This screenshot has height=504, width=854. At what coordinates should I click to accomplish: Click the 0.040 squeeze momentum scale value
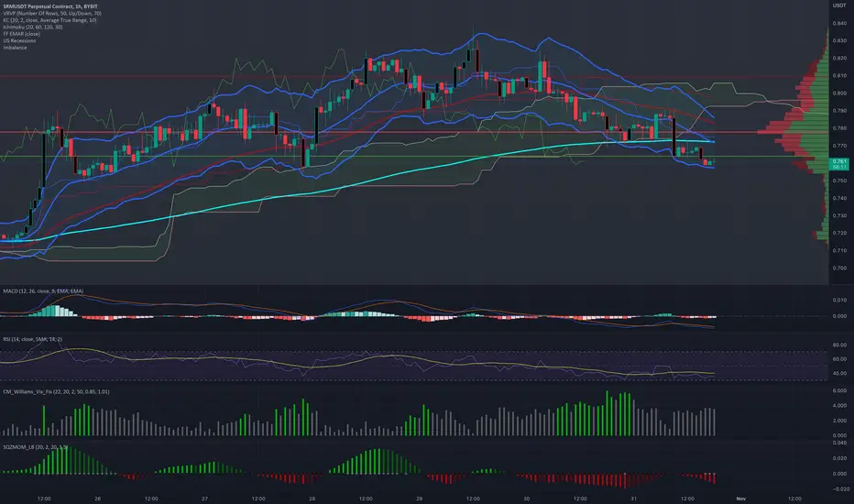click(839, 443)
